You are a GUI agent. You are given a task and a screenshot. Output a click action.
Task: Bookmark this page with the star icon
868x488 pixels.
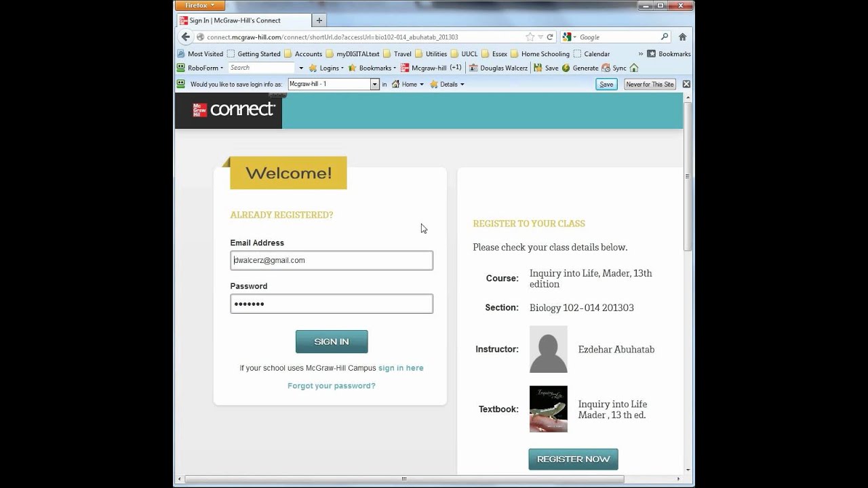(530, 37)
